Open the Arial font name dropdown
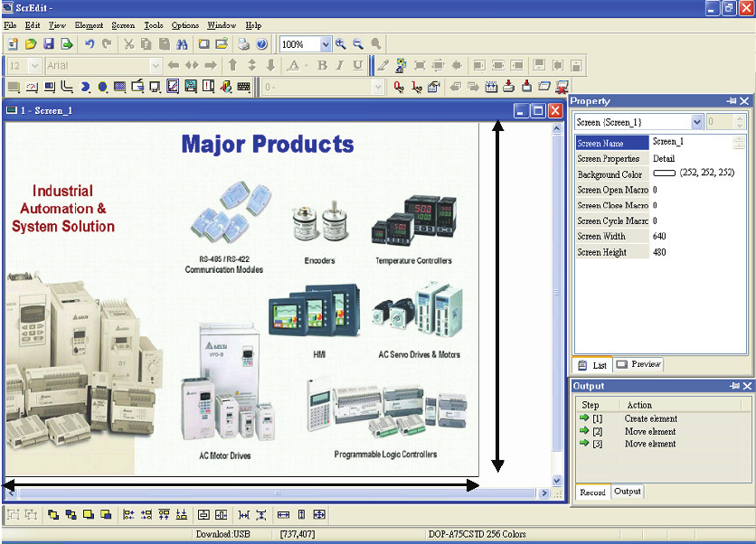756x544 pixels. (156, 65)
